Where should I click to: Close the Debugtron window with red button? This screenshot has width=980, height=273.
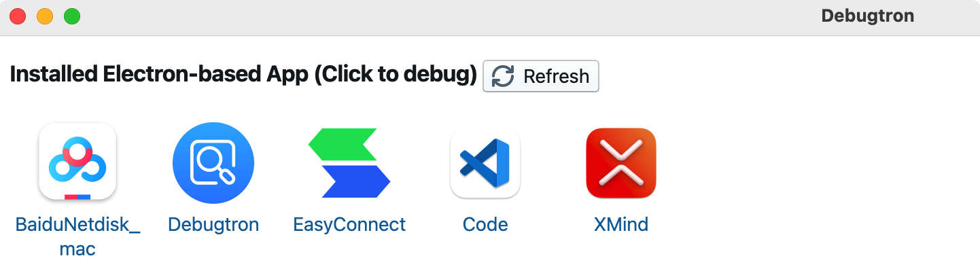tap(18, 17)
